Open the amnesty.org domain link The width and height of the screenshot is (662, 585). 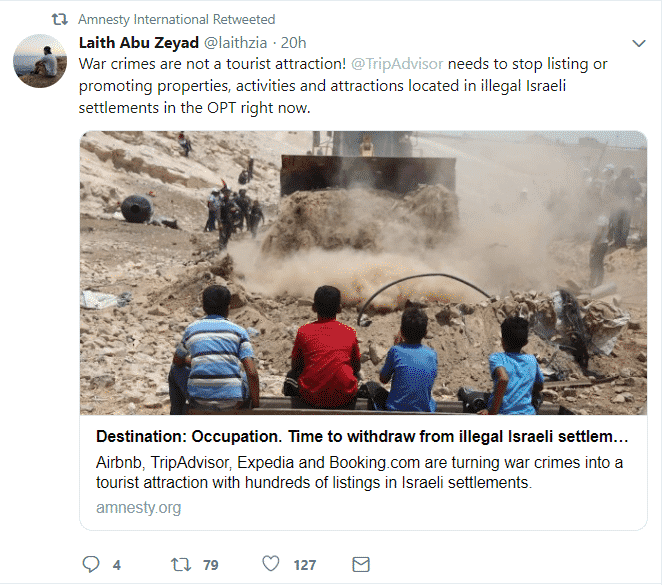click(138, 507)
